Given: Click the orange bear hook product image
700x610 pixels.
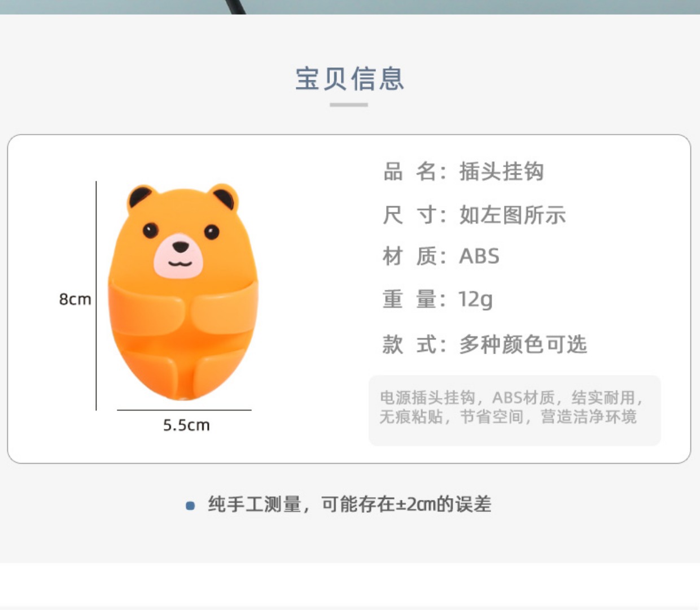Looking at the screenshot, I should point(183,293).
